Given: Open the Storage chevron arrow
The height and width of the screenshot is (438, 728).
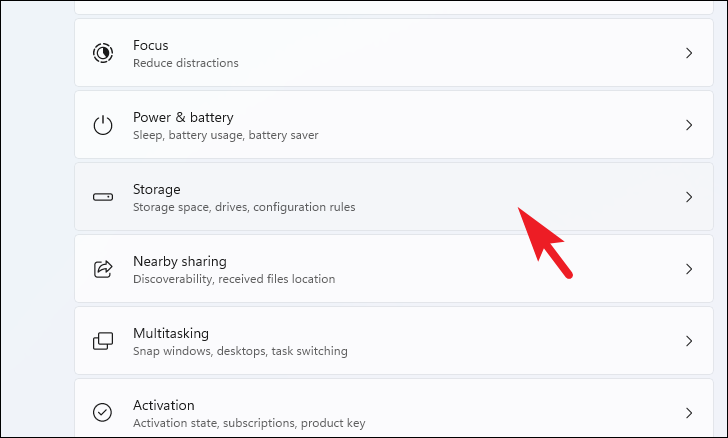Looking at the screenshot, I should point(689,197).
